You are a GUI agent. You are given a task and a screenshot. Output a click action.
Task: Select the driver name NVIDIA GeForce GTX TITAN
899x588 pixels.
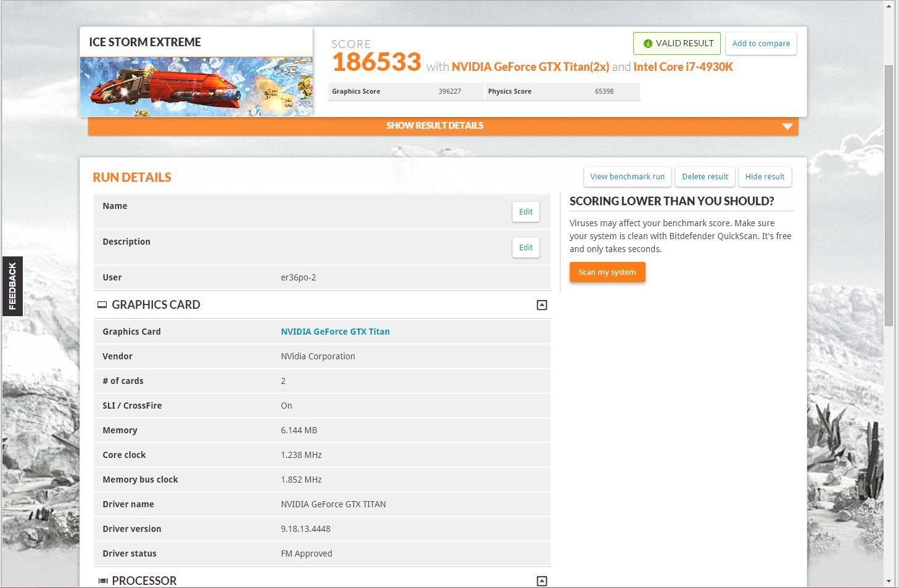[x=334, y=504]
